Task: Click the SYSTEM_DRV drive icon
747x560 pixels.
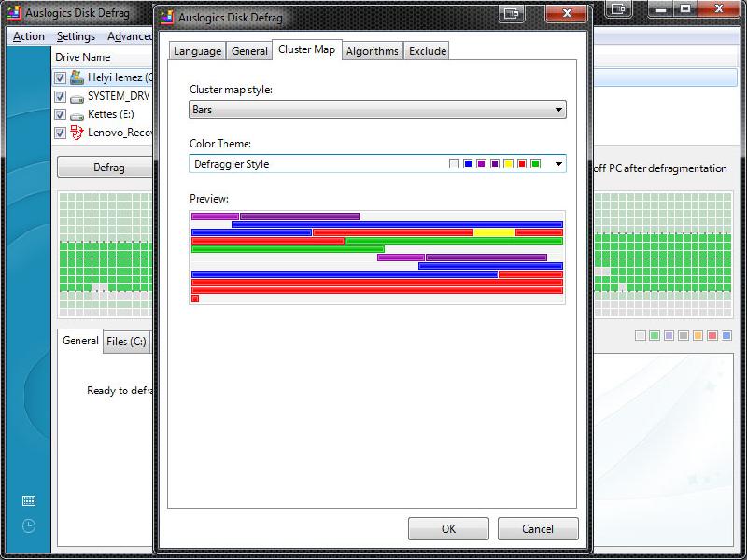Action: click(77, 99)
